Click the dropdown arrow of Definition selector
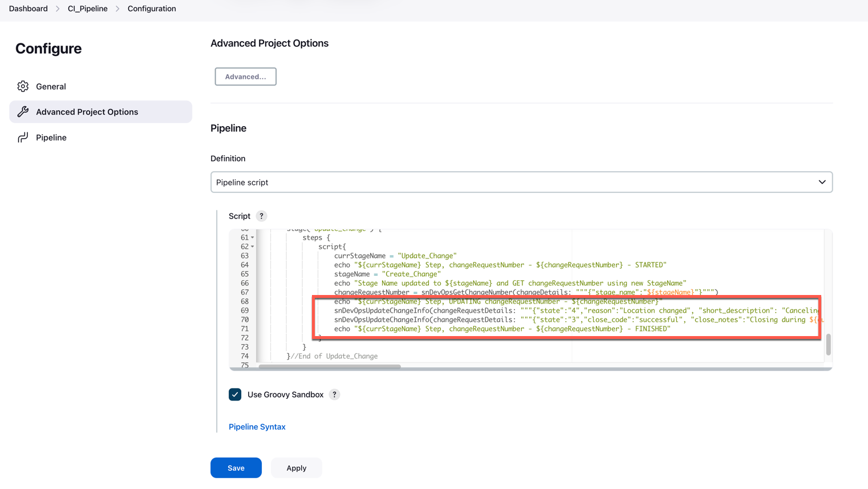This screenshot has height=489, width=868. tap(822, 182)
